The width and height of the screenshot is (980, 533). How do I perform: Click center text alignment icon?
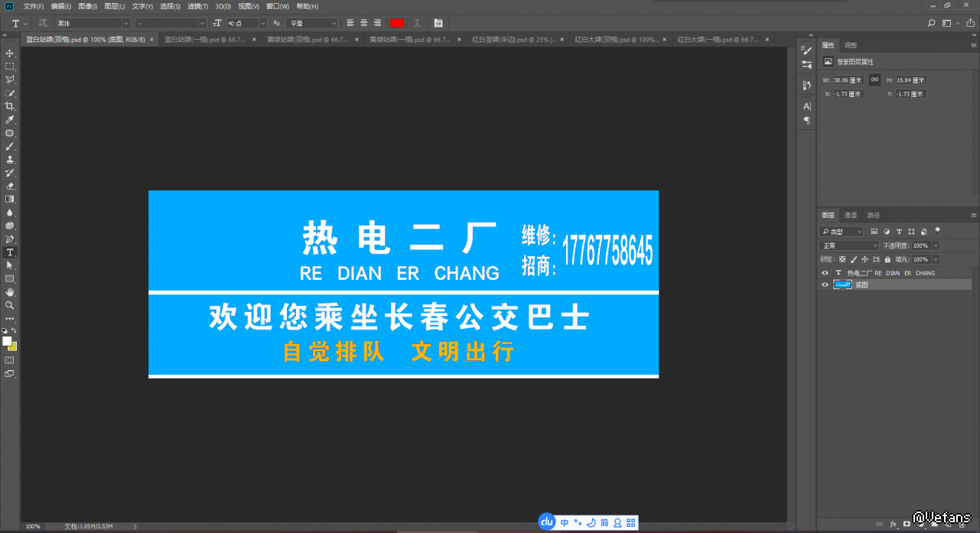click(x=363, y=23)
